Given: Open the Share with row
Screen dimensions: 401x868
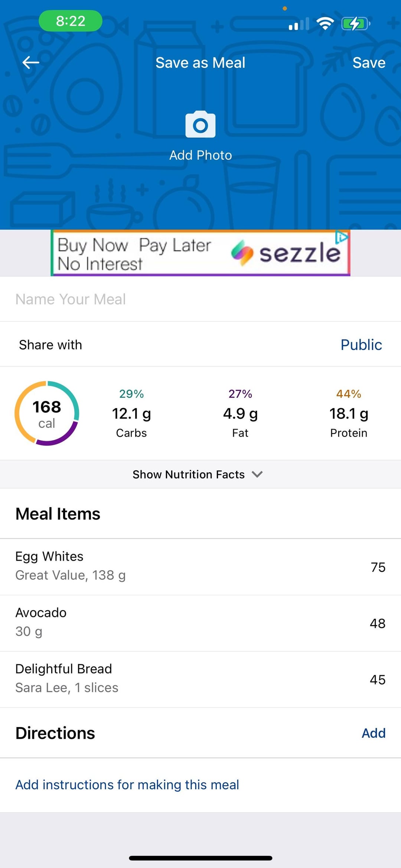Looking at the screenshot, I should coord(200,344).
